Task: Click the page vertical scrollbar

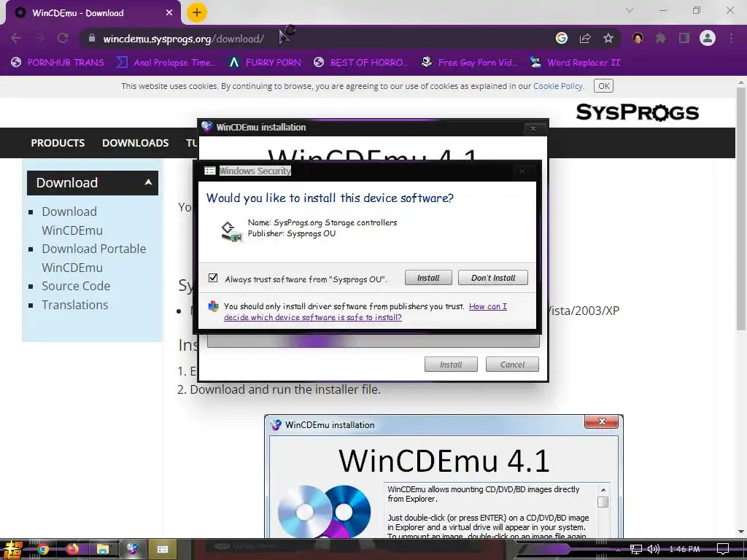Action: [741, 209]
